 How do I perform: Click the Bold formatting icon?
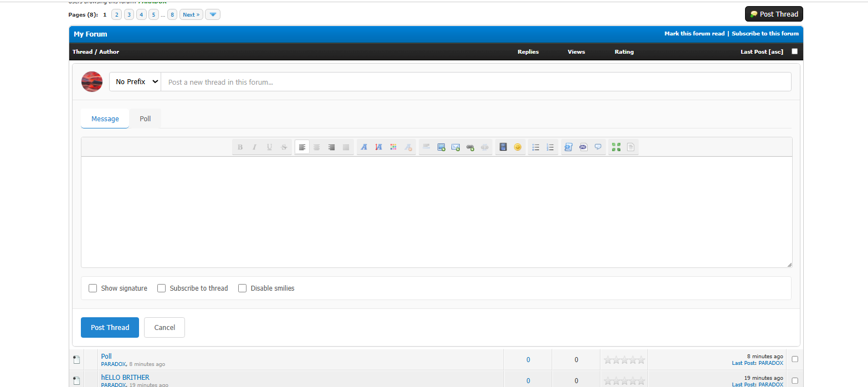(240, 147)
